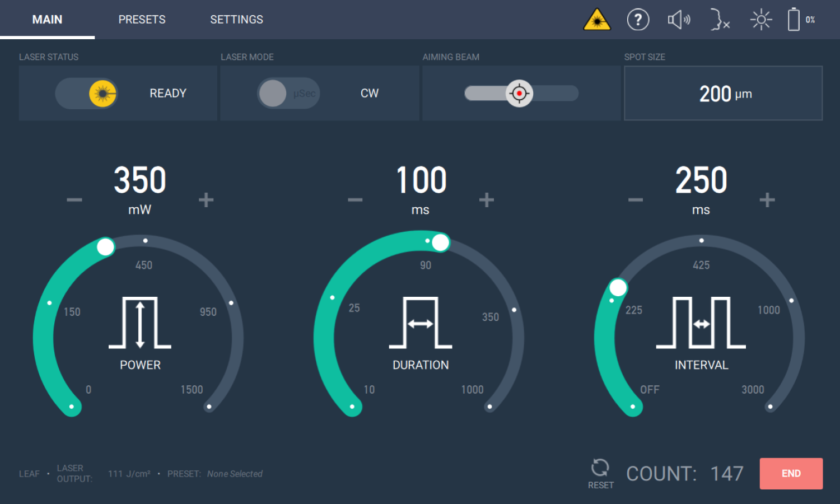Click the laser hazard warning icon

(x=597, y=19)
